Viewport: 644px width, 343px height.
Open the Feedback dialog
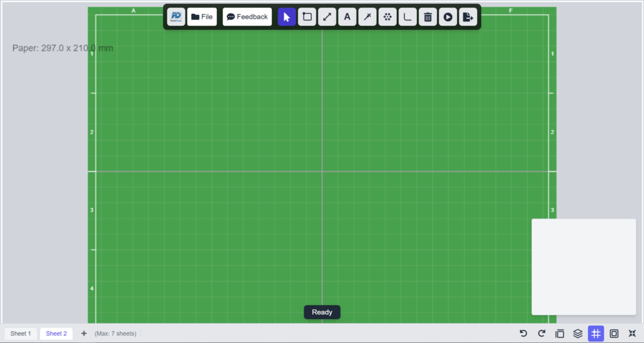[x=247, y=17]
